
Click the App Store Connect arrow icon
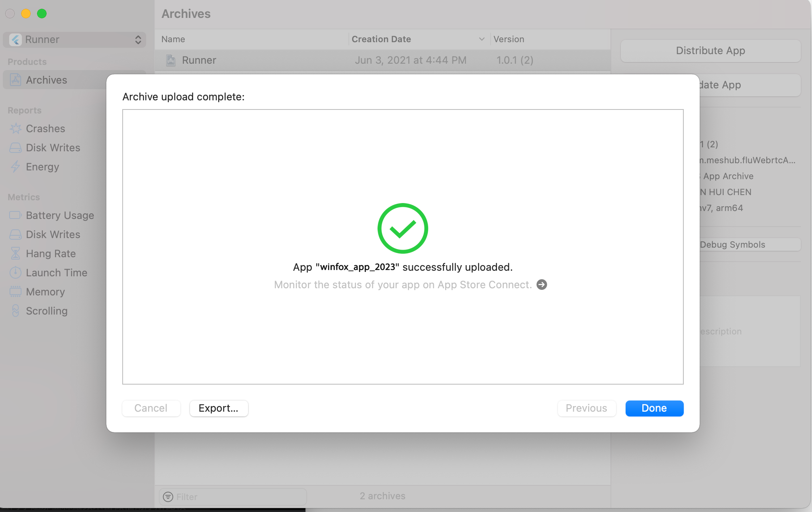[x=542, y=285]
